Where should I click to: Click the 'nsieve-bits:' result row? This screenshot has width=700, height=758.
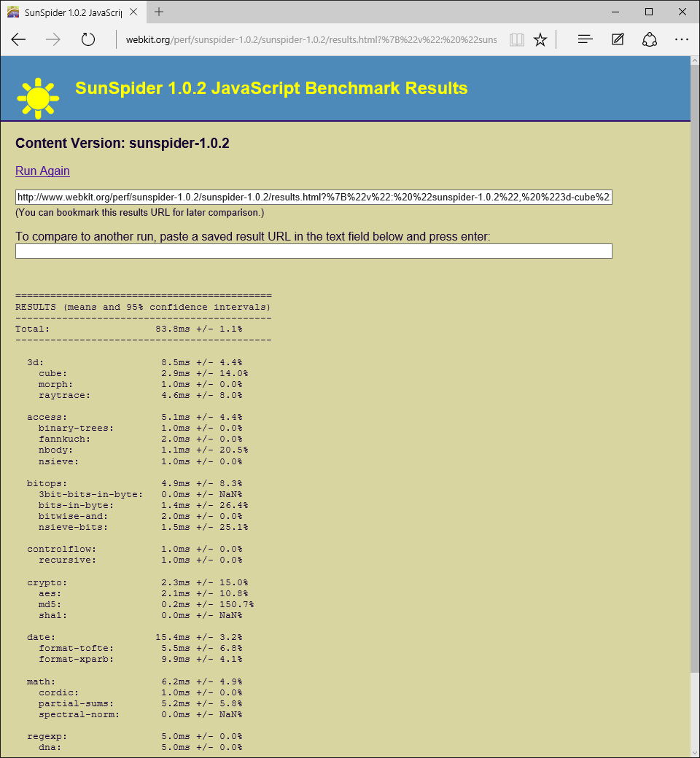pos(143,528)
